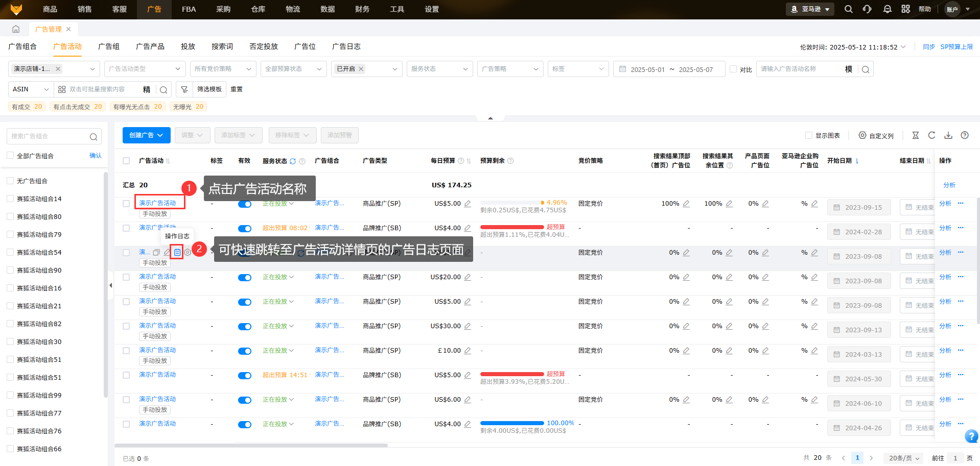Open the notification bell in top bar
The height and width of the screenshot is (466, 980).
(887, 9)
